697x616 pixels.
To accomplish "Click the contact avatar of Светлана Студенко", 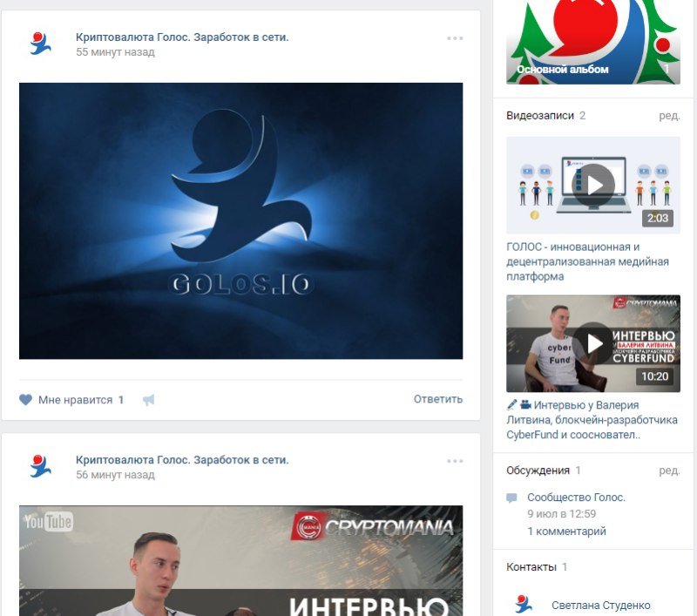I will click(x=524, y=605).
